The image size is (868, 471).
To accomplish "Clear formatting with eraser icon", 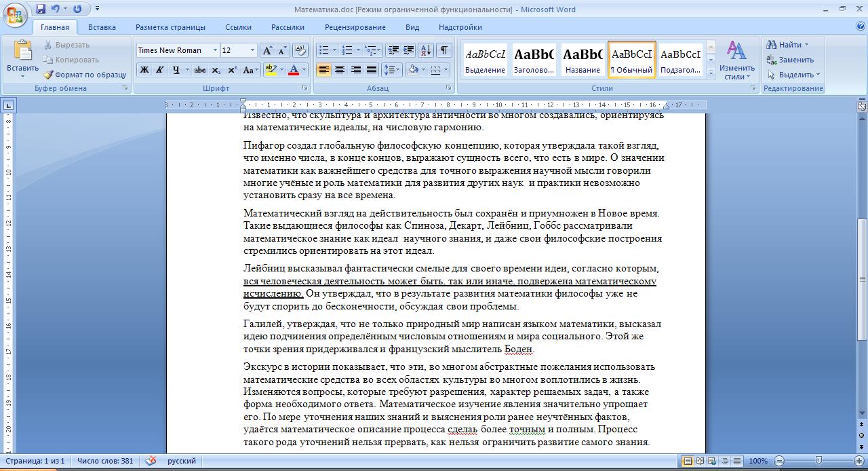I will (x=300, y=50).
